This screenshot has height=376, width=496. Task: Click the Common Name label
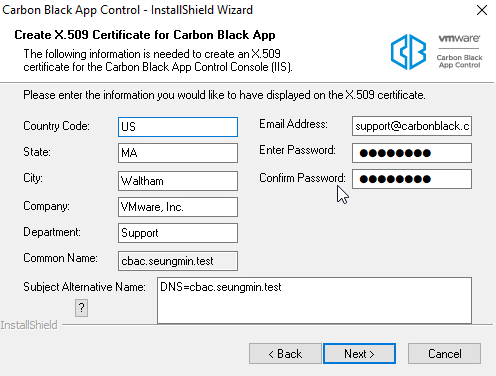(x=60, y=258)
